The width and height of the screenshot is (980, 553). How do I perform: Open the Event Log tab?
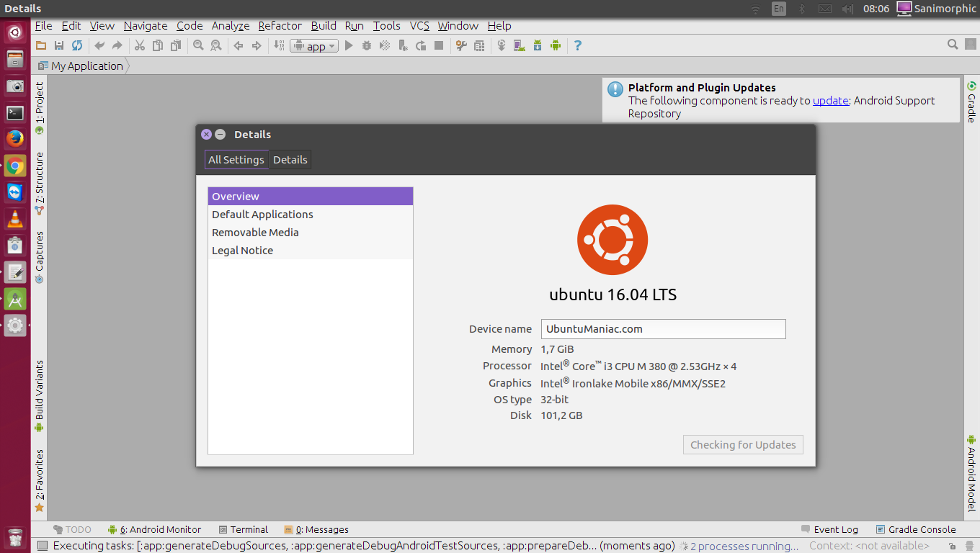(829, 529)
